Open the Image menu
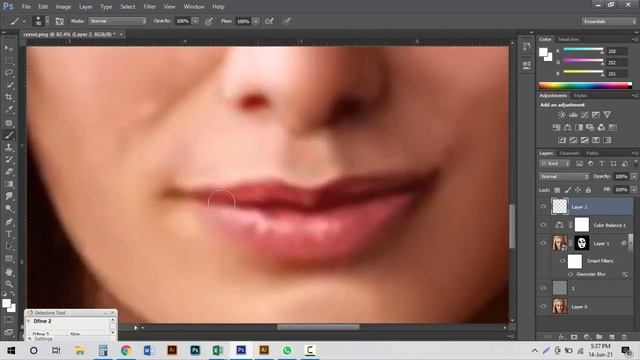Image resolution: width=640 pixels, height=360 pixels. point(63,7)
